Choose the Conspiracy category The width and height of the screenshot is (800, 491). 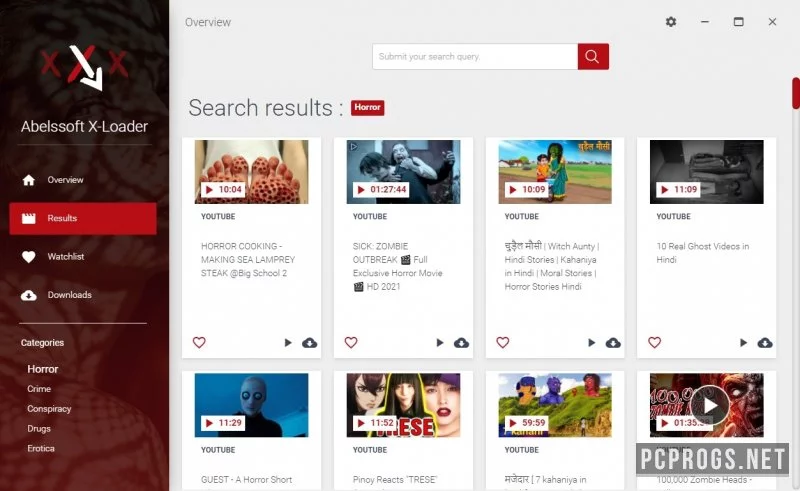tap(49, 409)
